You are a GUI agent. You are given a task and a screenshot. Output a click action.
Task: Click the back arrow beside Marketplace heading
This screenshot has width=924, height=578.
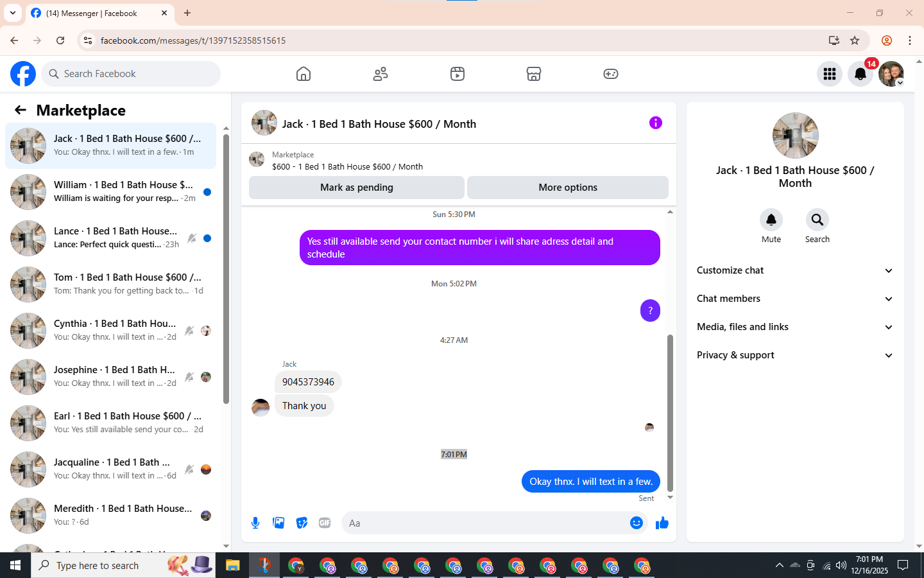pyautogui.click(x=21, y=110)
